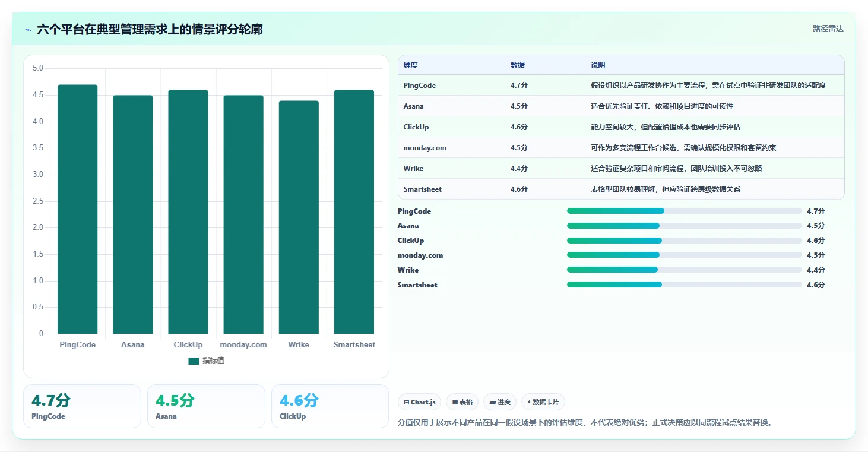
Task: Click the 数据卡片 tag chip
Action: click(x=543, y=402)
